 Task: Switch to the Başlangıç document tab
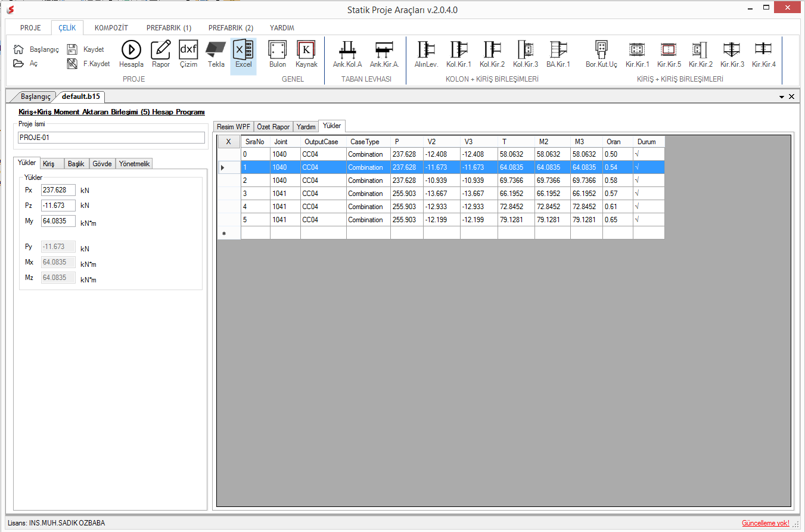(x=35, y=97)
